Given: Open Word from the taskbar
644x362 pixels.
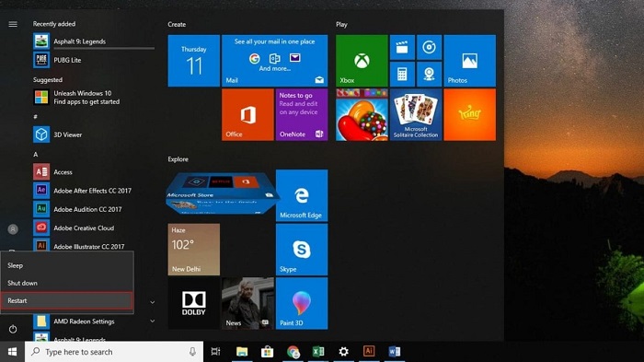Looking at the screenshot, I should point(395,352).
